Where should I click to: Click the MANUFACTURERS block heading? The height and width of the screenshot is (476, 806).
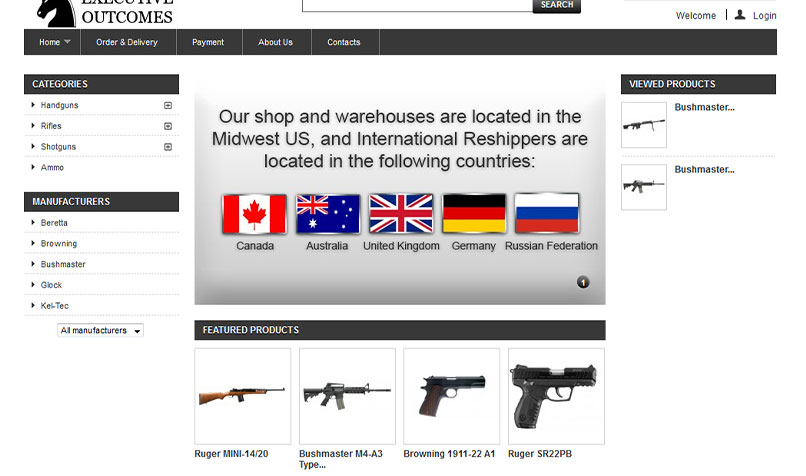pyautogui.click(x=71, y=202)
